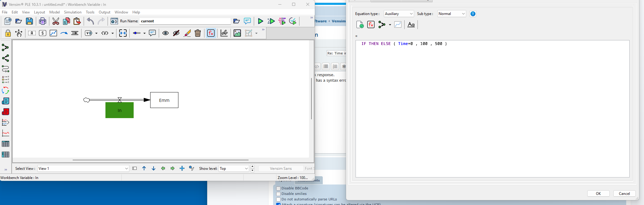This screenshot has width=644, height=205.
Task: Open the causes dropdown arrow in equation editor
Action: point(390,25)
